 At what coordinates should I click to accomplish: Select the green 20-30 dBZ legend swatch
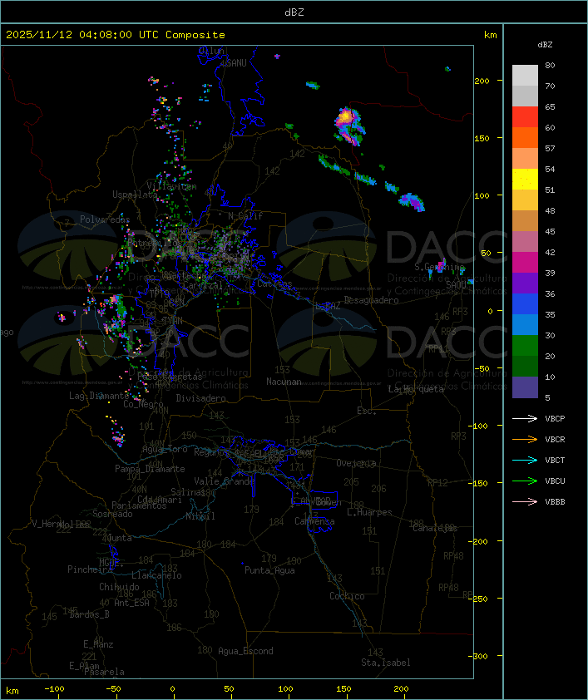[x=525, y=346]
